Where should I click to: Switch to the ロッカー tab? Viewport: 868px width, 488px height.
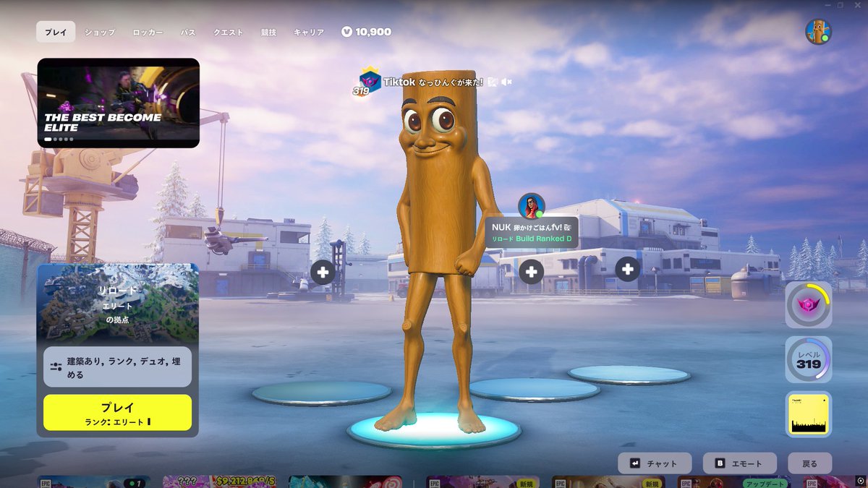tap(148, 33)
